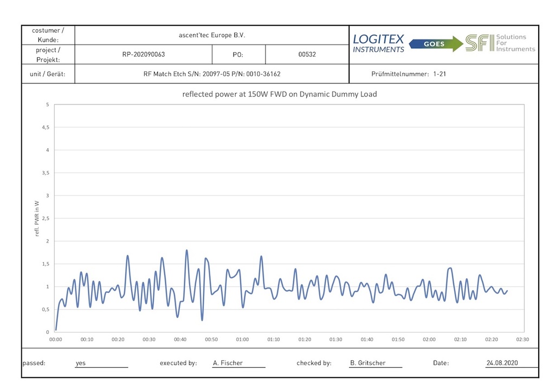Click y-axis label 3,5
Viewport: 555px width, 392px height.
[x=46, y=173]
